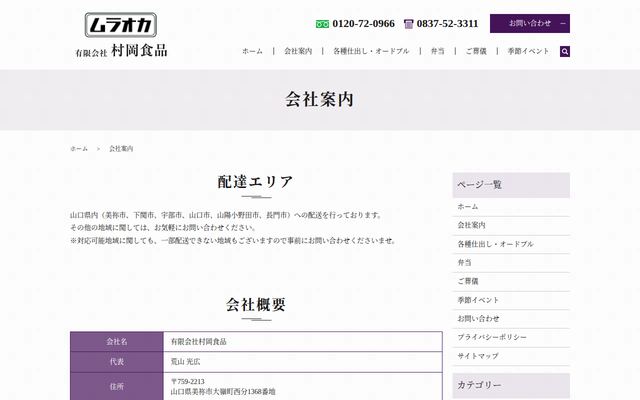Click the 会社名 table header cell

(x=117, y=342)
